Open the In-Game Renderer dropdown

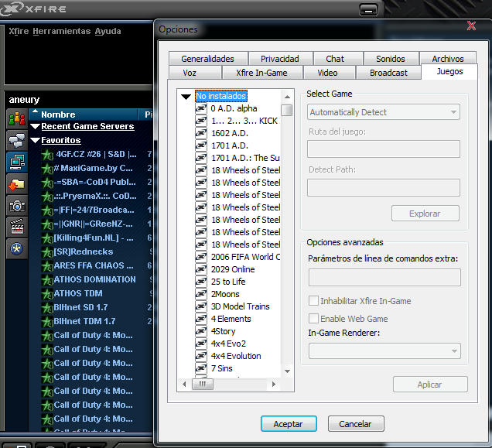tap(384, 351)
